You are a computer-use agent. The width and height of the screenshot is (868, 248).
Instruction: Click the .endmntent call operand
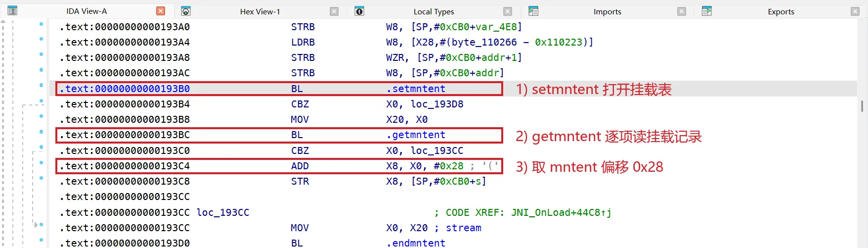pos(416,243)
